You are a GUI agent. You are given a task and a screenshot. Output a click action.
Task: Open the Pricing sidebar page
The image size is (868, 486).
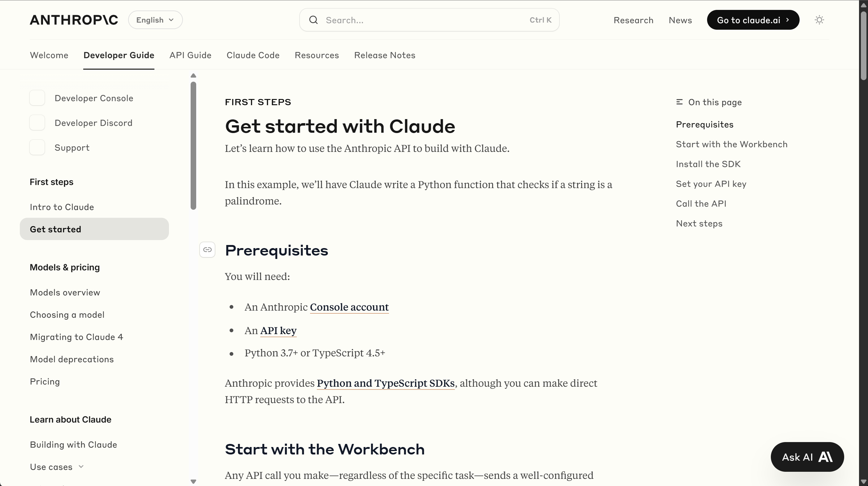point(45,382)
